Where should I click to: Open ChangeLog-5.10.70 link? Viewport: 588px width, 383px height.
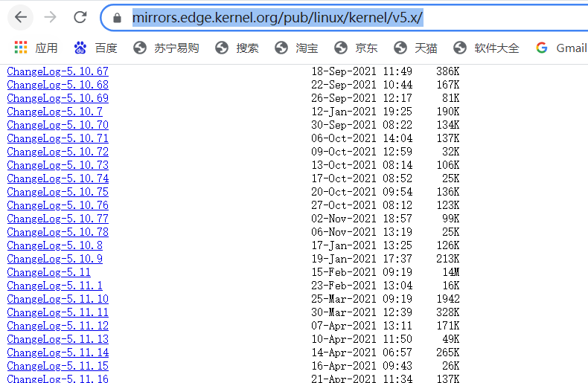pos(58,125)
